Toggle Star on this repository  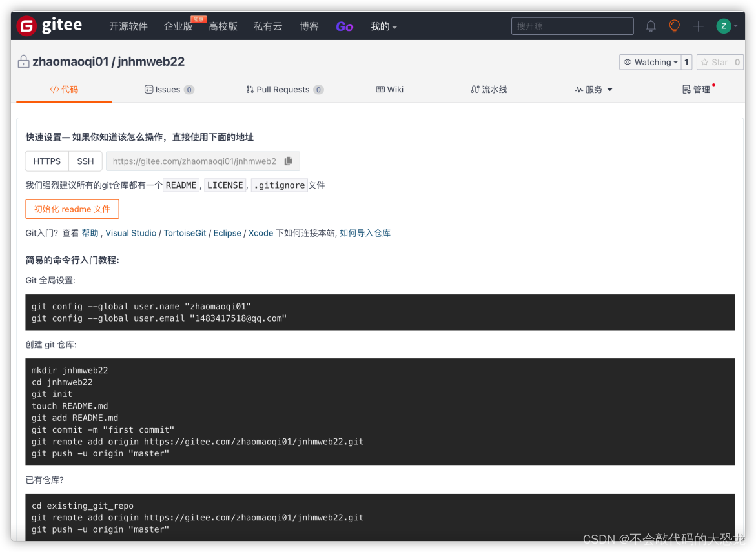pos(715,62)
